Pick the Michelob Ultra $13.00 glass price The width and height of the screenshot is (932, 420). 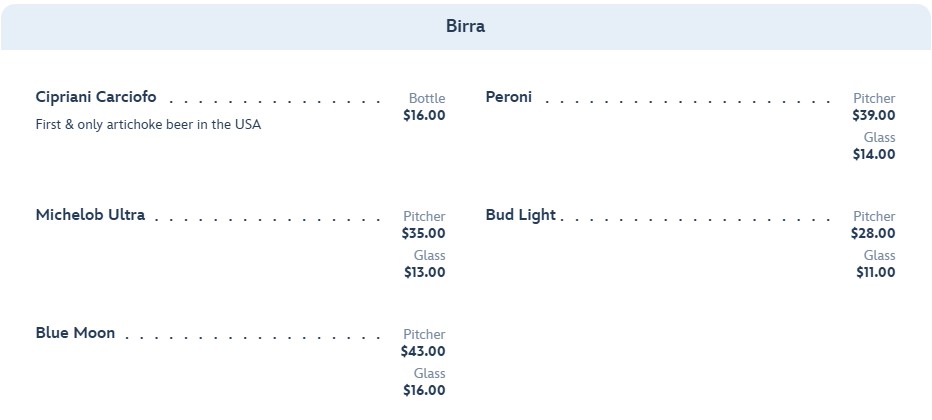425,272
